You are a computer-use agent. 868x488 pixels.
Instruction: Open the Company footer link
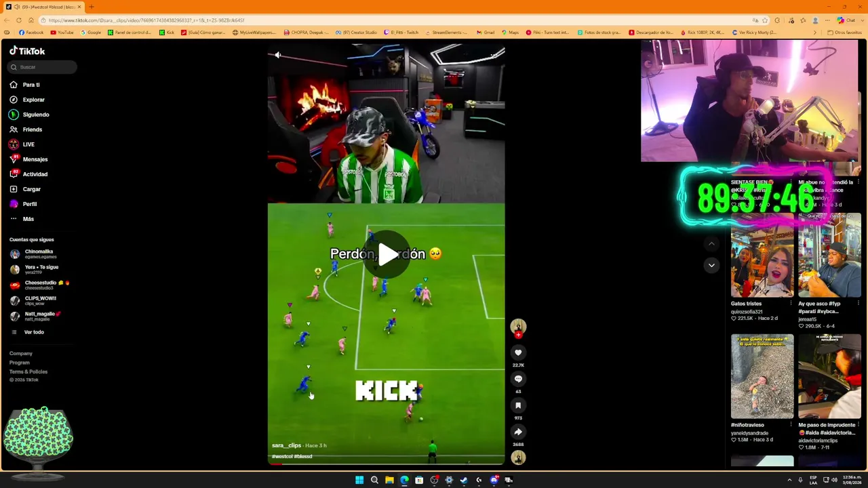[21, 353]
